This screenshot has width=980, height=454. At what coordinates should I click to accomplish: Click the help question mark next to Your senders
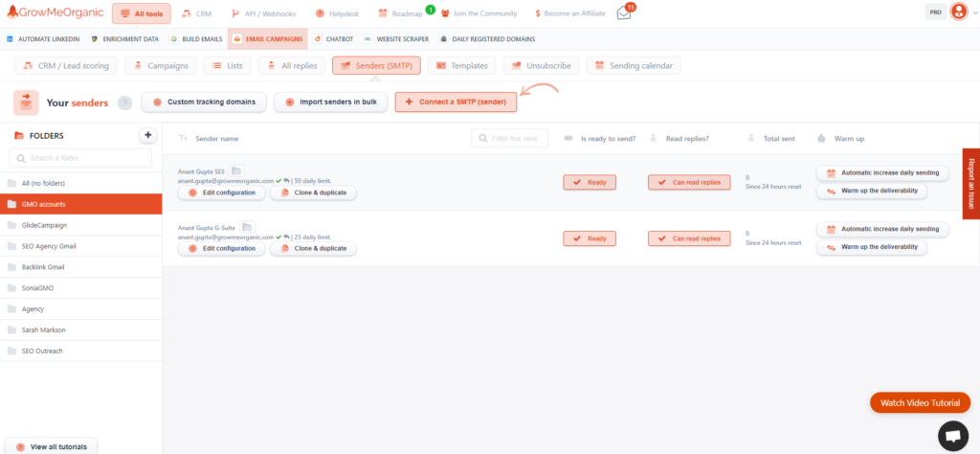tap(125, 102)
